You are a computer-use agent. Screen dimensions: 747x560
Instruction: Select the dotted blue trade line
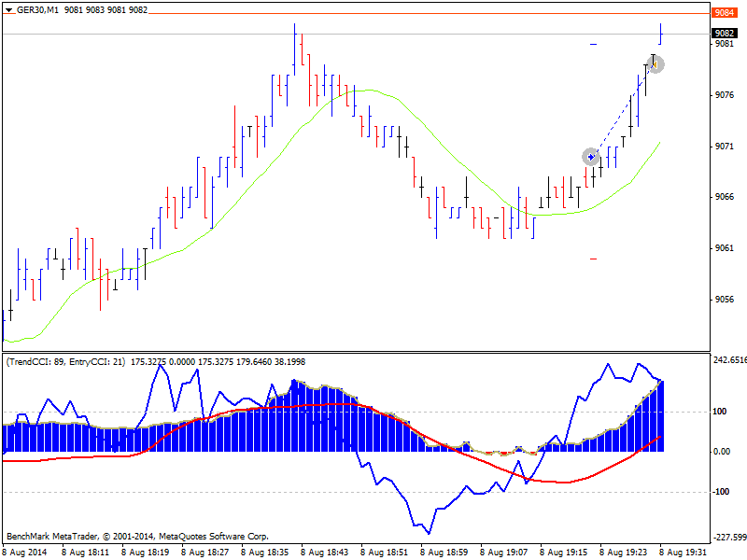[x=623, y=110]
